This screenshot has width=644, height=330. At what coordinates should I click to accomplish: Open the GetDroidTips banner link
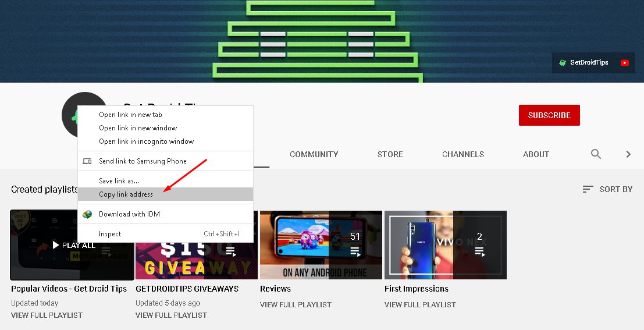click(x=593, y=63)
